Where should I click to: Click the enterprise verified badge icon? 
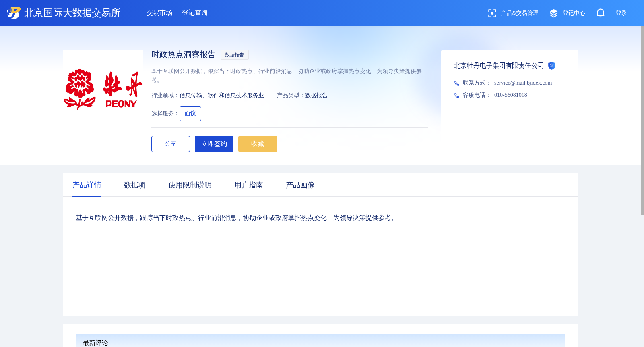[x=552, y=66]
